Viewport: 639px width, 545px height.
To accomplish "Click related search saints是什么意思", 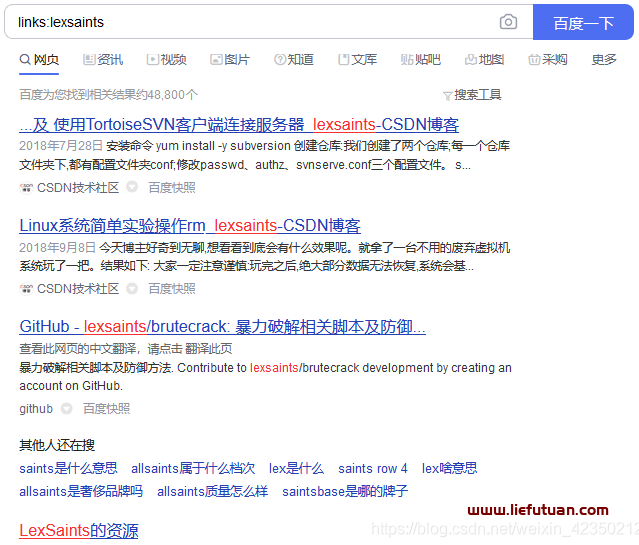I will pos(68,469).
